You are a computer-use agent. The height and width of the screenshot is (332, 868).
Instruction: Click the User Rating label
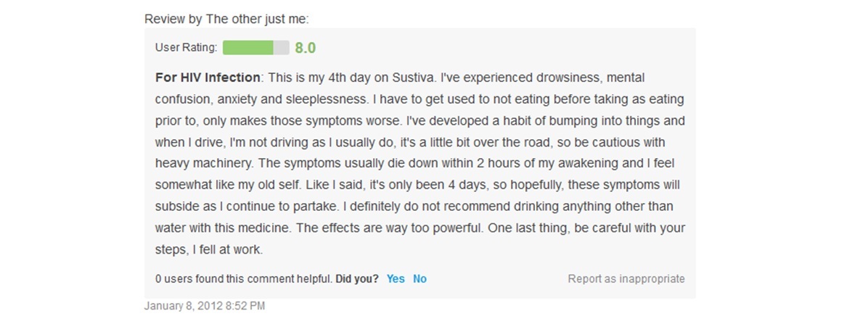click(186, 48)
